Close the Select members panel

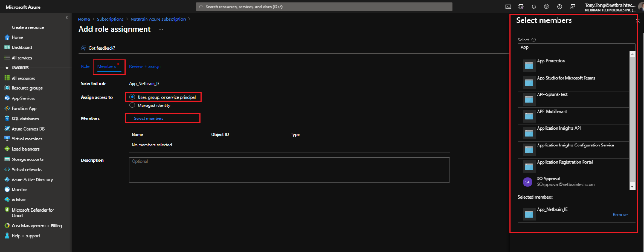tap(637, 21)
